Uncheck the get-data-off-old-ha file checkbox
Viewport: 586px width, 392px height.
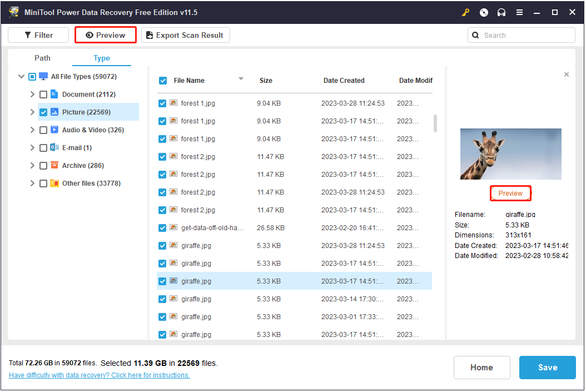tap(162, 228)
